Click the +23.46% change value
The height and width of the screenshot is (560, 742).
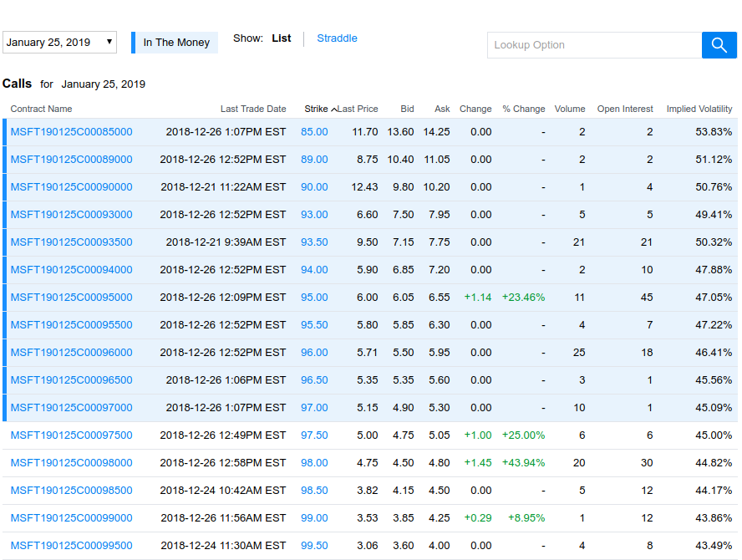tap(523, 298)
